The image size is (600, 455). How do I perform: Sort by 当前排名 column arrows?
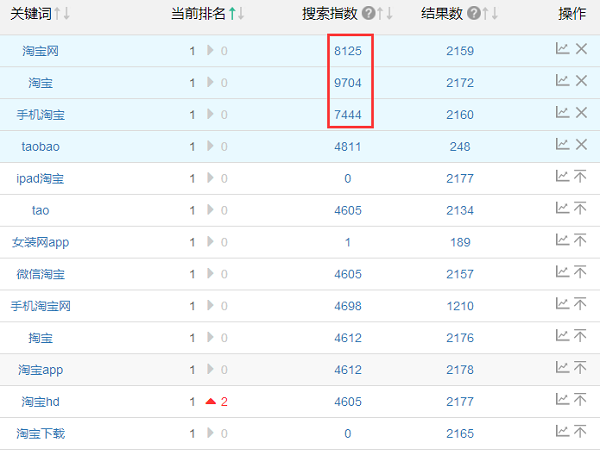(x=236, y=14)
